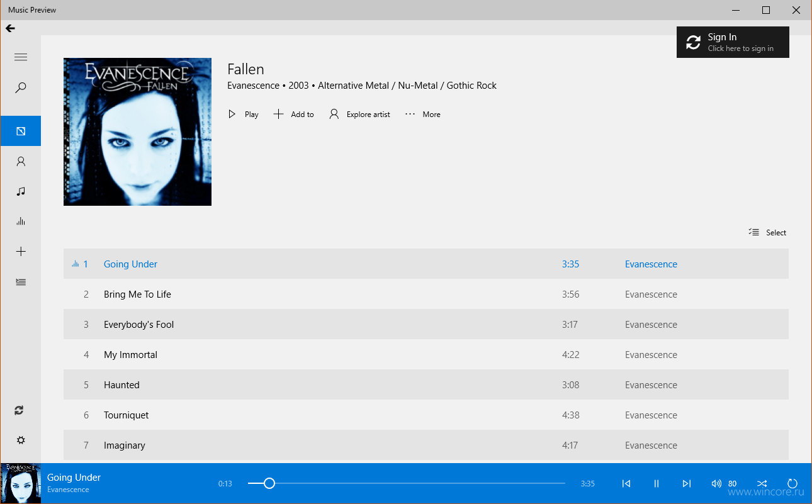The image size is (812, 504).
Task: Skip to previous track
Action: pyautogui.click(x=626, y=483)
